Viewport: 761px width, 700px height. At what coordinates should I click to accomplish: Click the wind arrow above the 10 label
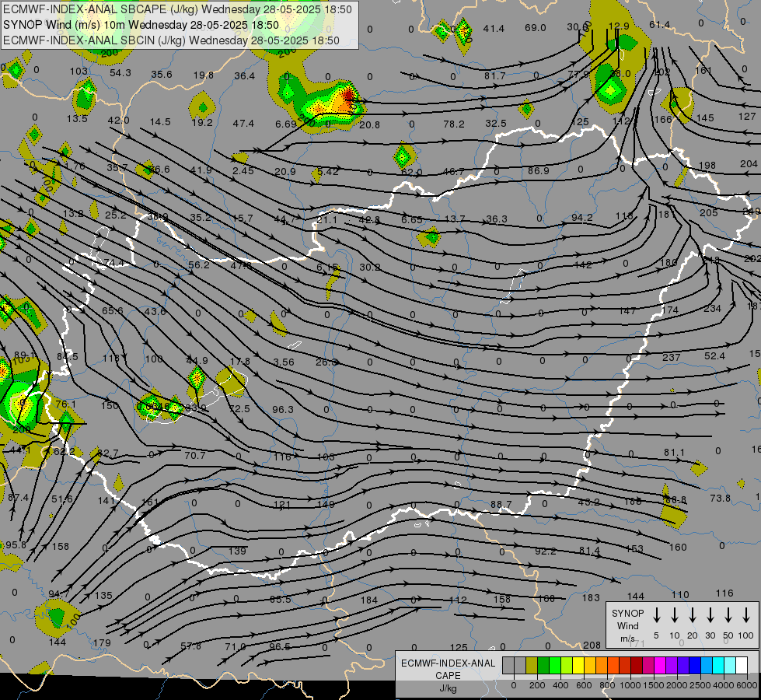(x=674, y=615)
